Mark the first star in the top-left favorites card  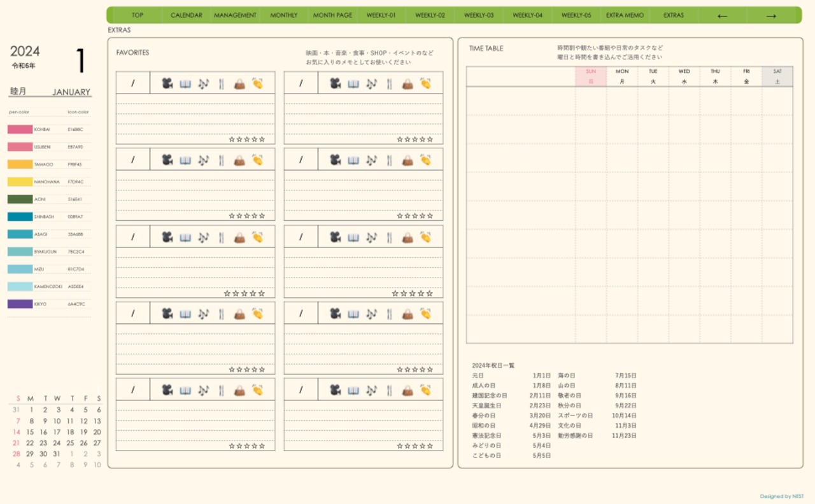click(x=232, y=139)
